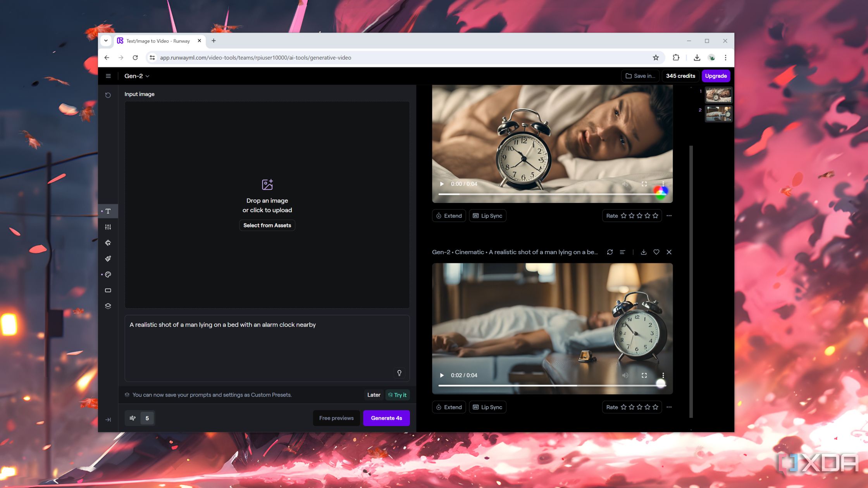Viewport: 868px width, 488px height.
Task: Click the Text tool icon in sidebar
Action: point(108,211)
